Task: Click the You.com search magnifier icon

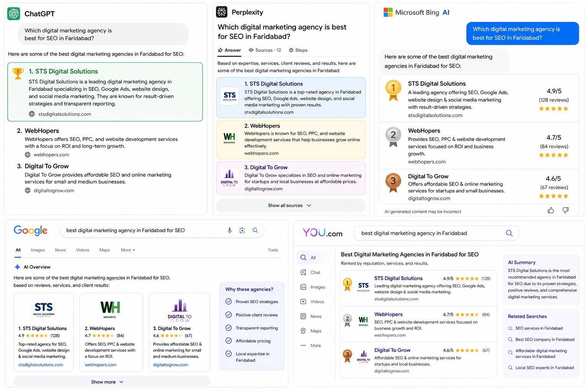Action: pyautogui.click(x=509, y=233)
